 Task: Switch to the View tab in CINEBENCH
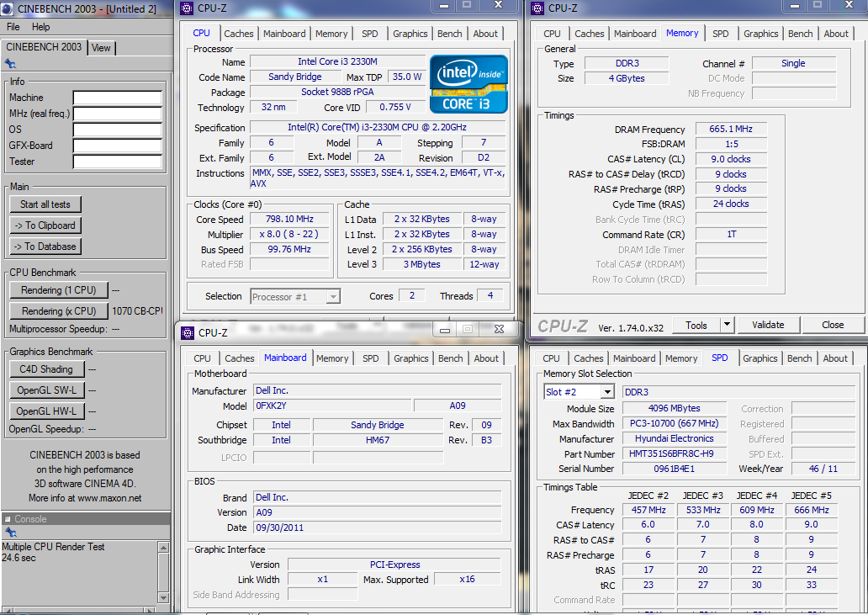pos(101,48)
